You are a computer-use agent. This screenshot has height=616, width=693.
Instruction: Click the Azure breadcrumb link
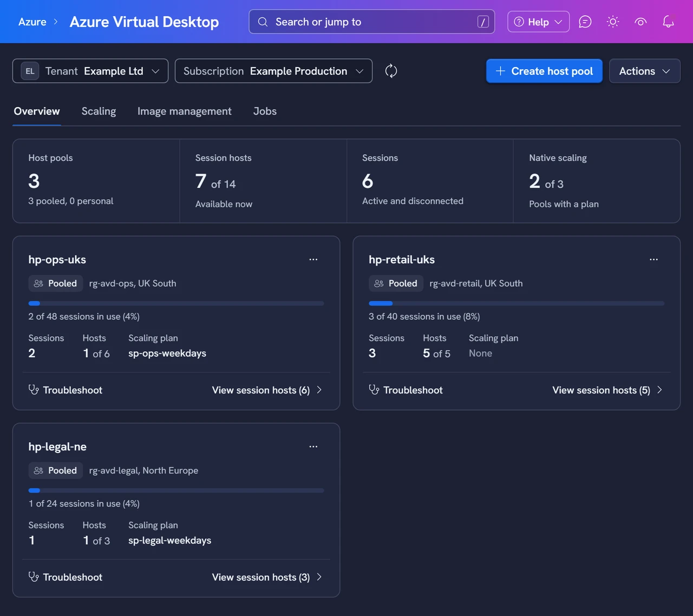click(x=32, y=22)
